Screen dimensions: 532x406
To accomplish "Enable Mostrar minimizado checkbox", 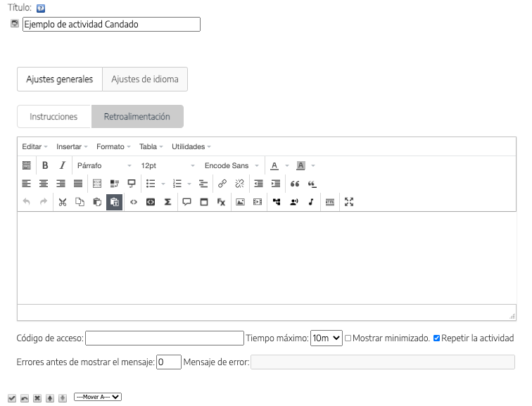I will 348,338.
